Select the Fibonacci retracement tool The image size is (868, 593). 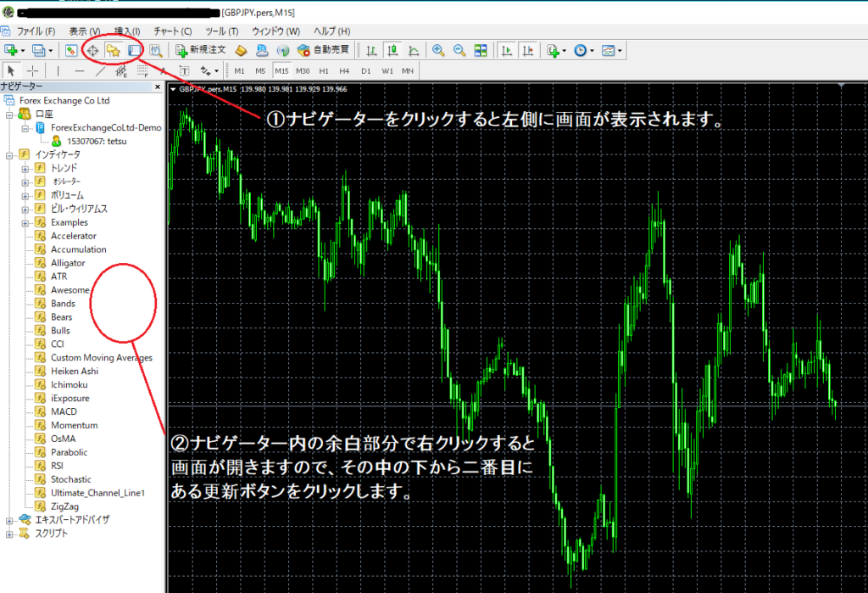142,71
